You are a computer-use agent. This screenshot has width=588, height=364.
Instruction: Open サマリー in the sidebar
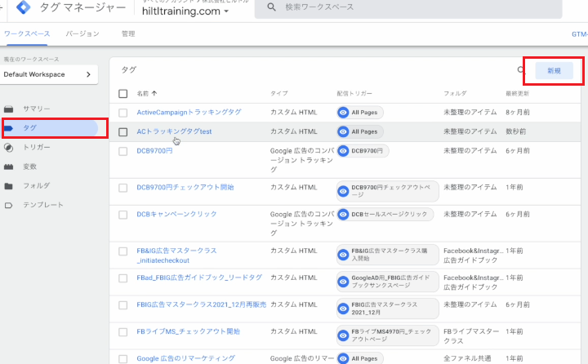click(x=37, y=109)
